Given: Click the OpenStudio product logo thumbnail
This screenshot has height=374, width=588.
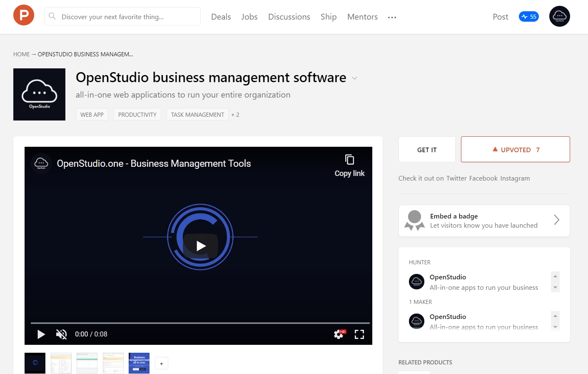Looking at the screenshot, I should [39, 94].
